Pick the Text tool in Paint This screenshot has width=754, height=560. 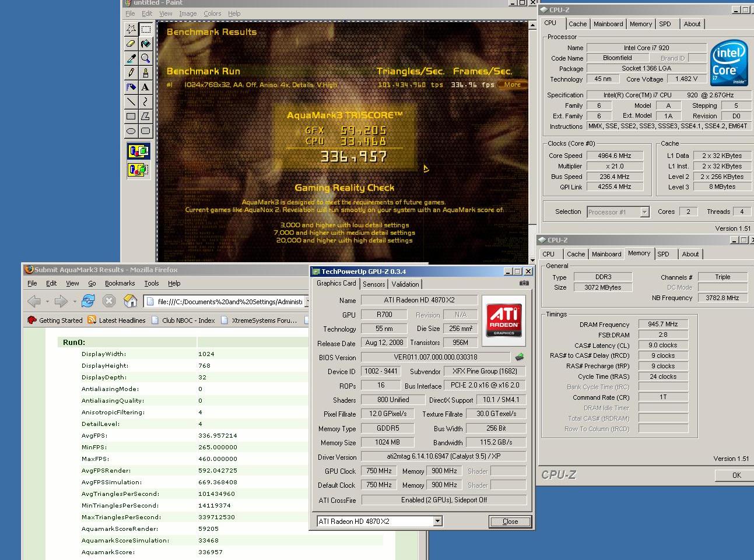(145, 87)
